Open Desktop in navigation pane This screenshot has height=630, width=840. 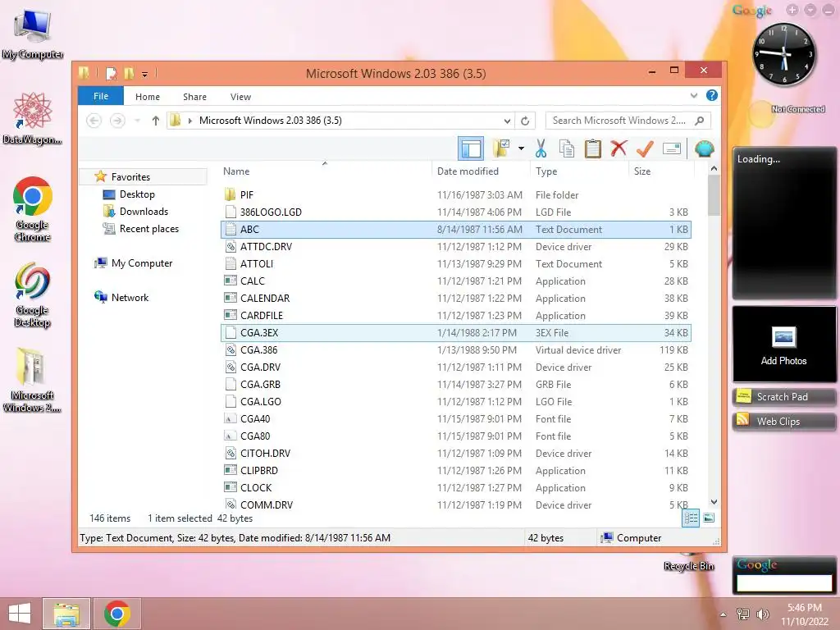[137, 194]
